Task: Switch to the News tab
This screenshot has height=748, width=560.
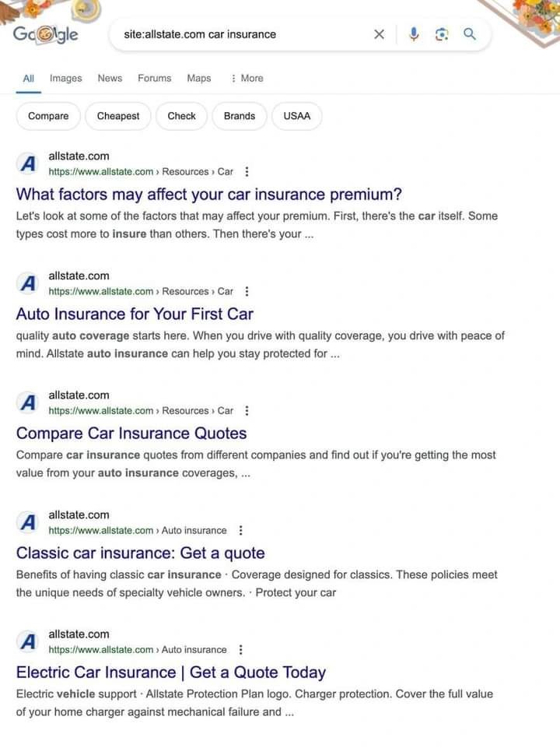Action: 110,79
